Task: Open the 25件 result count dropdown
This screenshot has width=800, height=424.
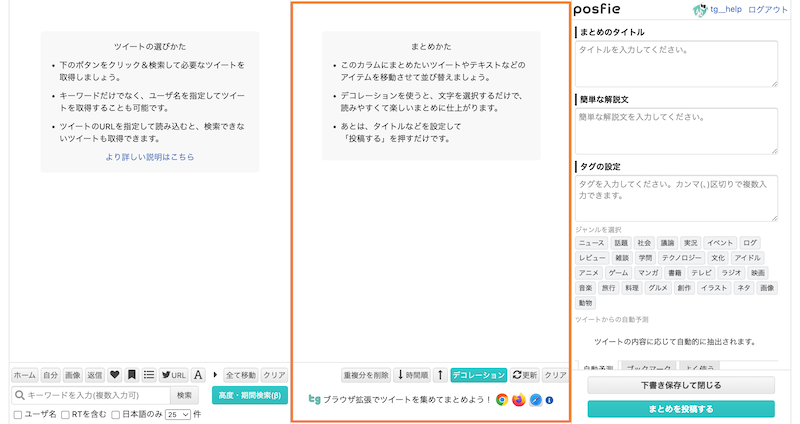Action: click(177, 414)
